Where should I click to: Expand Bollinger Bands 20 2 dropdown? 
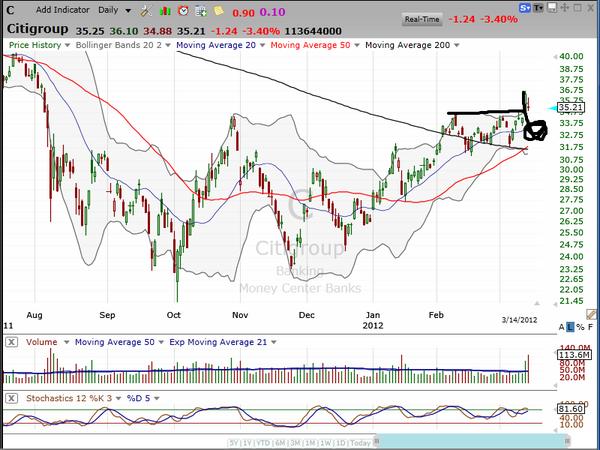pos(168,46)
